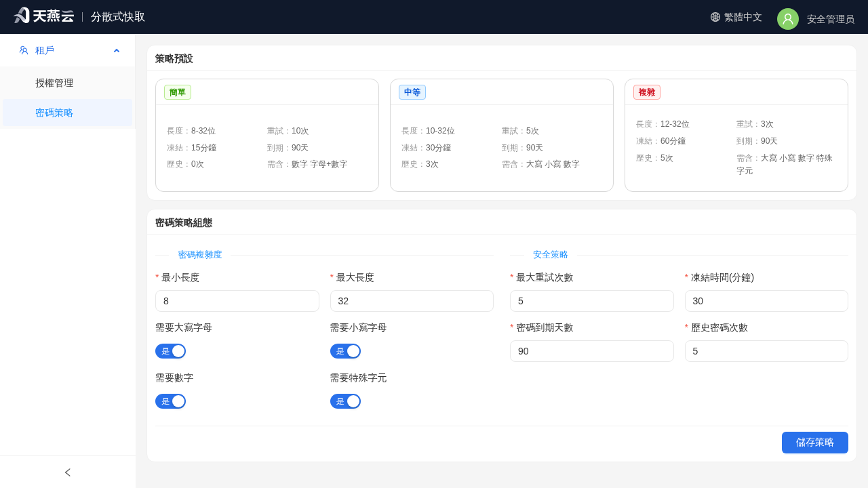Pick the 複雜 preset tag

pos(647,92)
